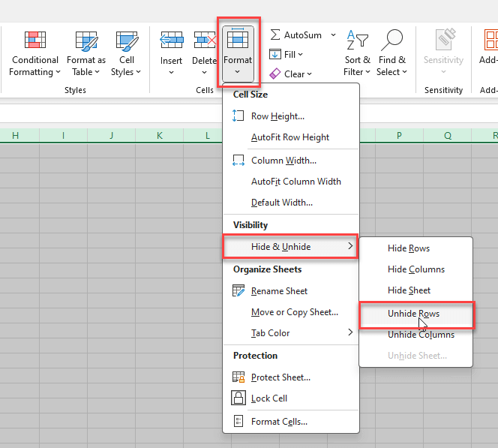The height and width of the screenshot is (448, 498).
Task: Expand the Sort & Filter dropdown arrow
Action: pos(367,72)
